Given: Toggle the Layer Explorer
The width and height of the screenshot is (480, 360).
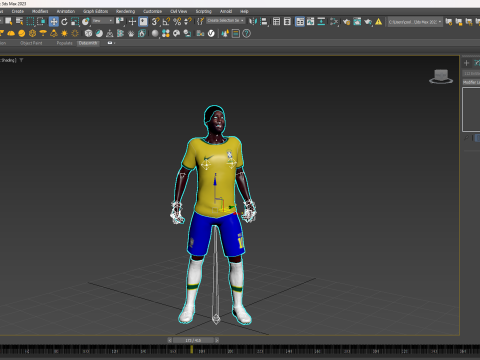Looking at the screenshot, I should point(287,22).
